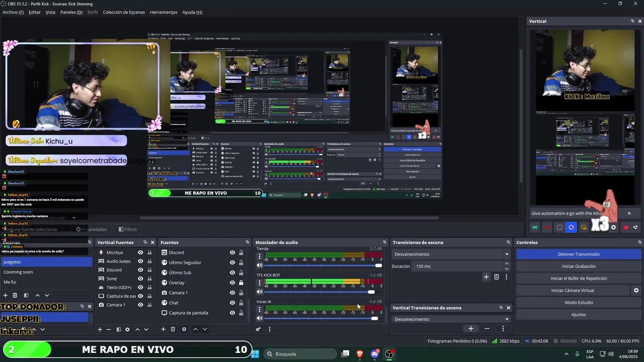This screenshot has width=644, height=362.
Task: Add a new scene in Escenas toolbar
Action: [x=6, y=295]
